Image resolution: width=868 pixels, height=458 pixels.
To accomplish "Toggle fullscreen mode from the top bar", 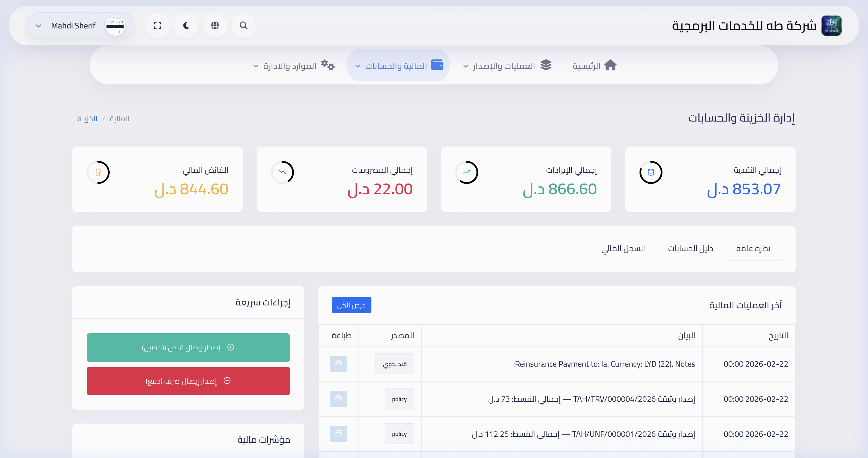I will [x=157, y=25].
